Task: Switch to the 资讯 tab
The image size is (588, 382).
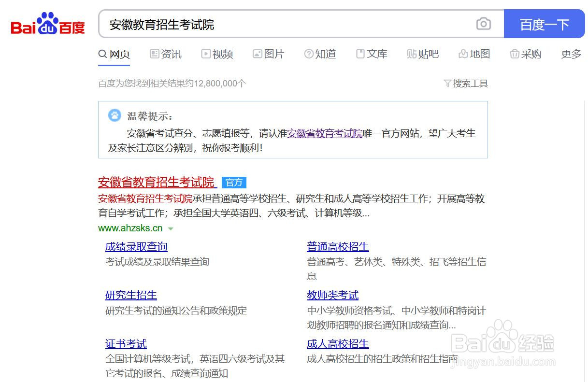Action: pyautogui.click(x=166, y=54)
